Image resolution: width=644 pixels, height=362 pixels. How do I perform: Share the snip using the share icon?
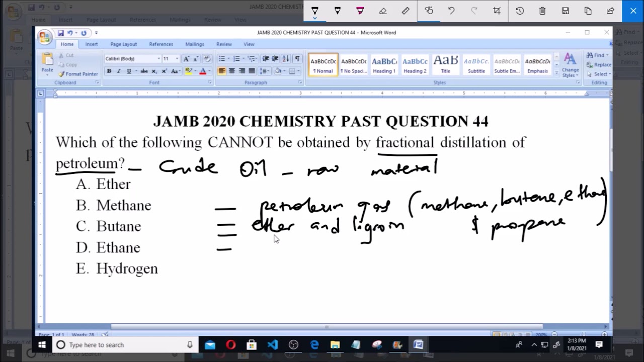[610, 11]
